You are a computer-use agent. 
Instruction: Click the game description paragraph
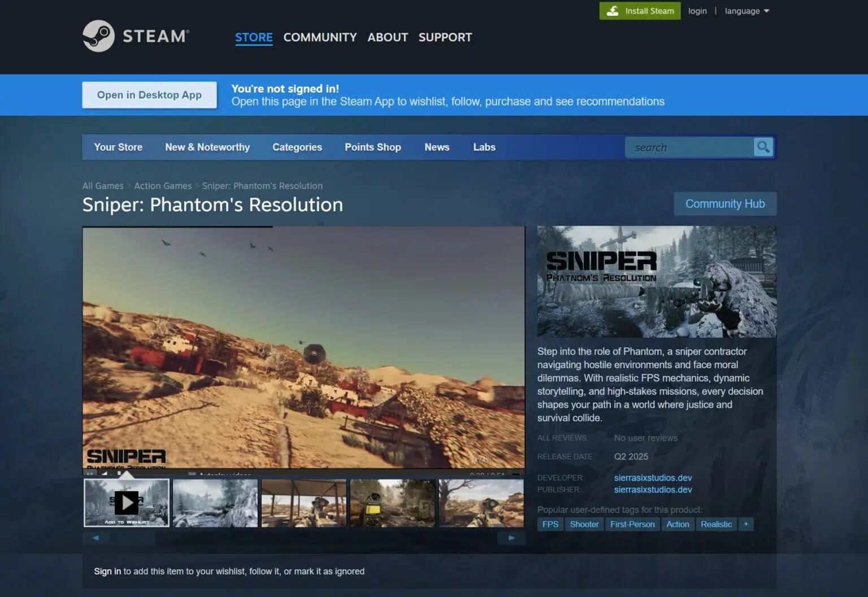(x=650, y=385)
